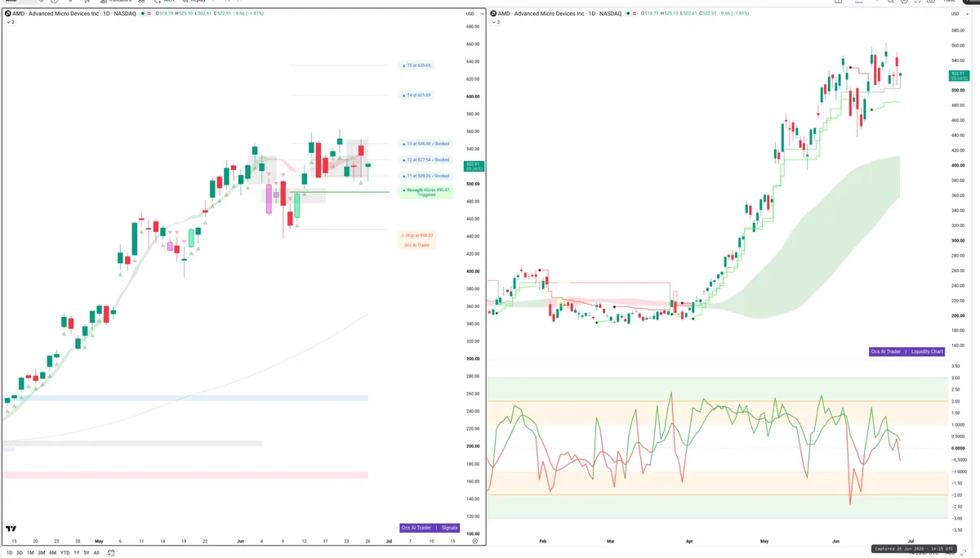Screen dimensions: 980x558
Task: Click the AMD logo icon on right chart
Action: coord(493,14)
